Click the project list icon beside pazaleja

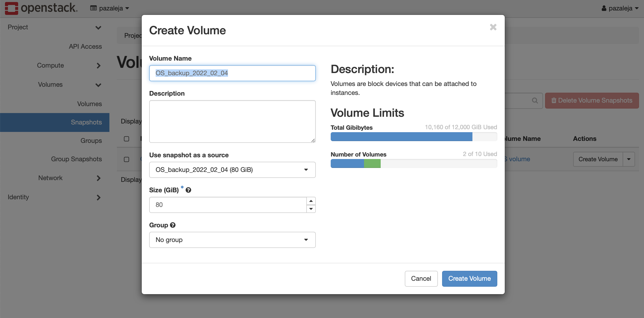click(x=93, y=8)
